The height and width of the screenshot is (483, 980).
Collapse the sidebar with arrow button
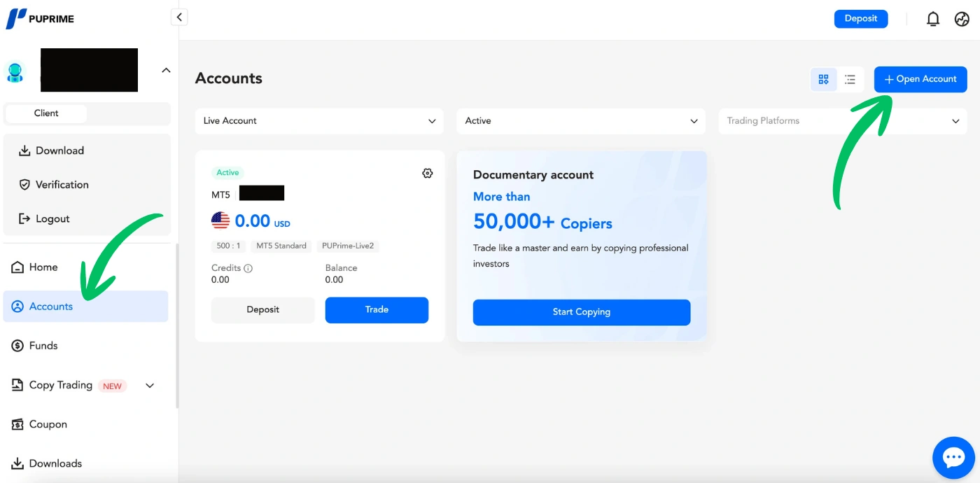tap(180, 17)
